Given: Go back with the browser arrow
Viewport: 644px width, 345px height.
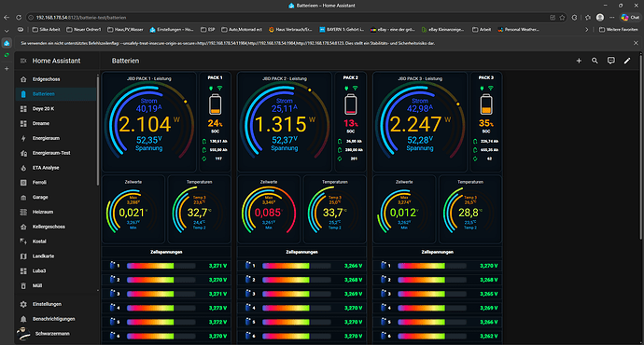Looking at the screenshot, I should click(7, 18).
